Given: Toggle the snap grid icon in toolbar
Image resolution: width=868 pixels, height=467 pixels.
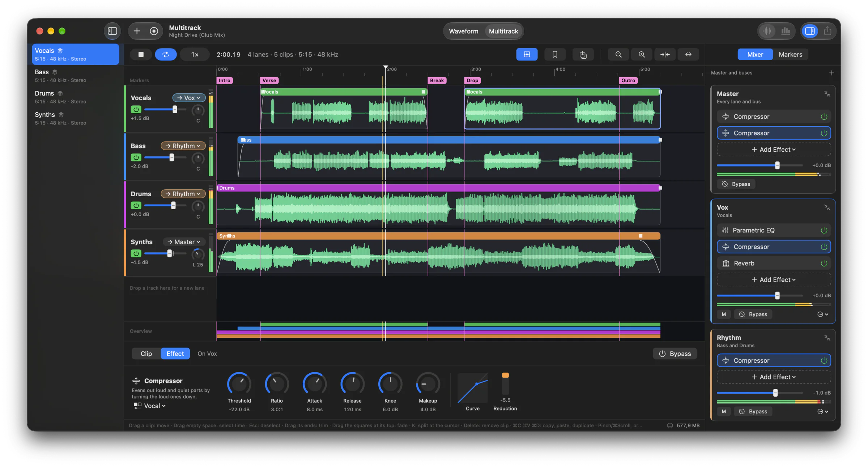Looking at the screenshot, I should click(x=527, y=54).
